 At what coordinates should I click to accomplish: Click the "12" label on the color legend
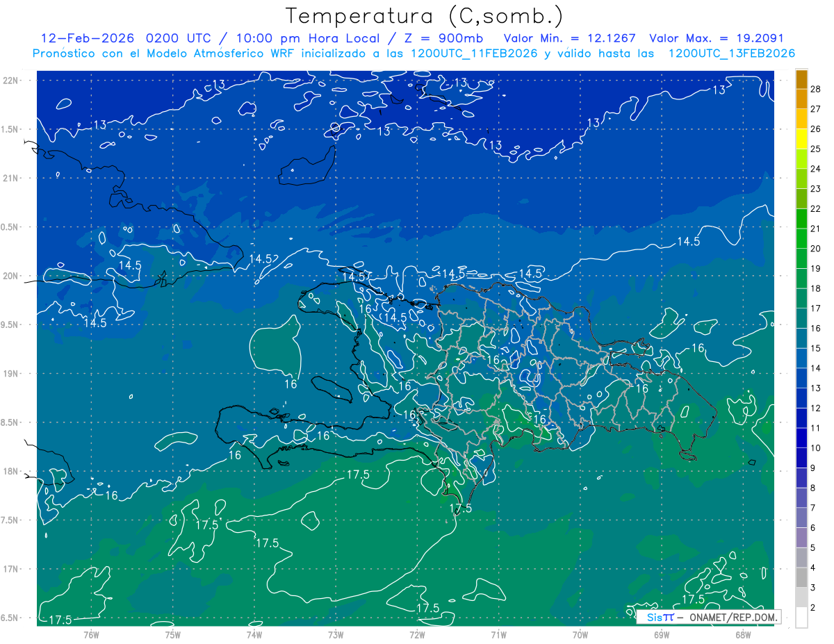point(816,408)
